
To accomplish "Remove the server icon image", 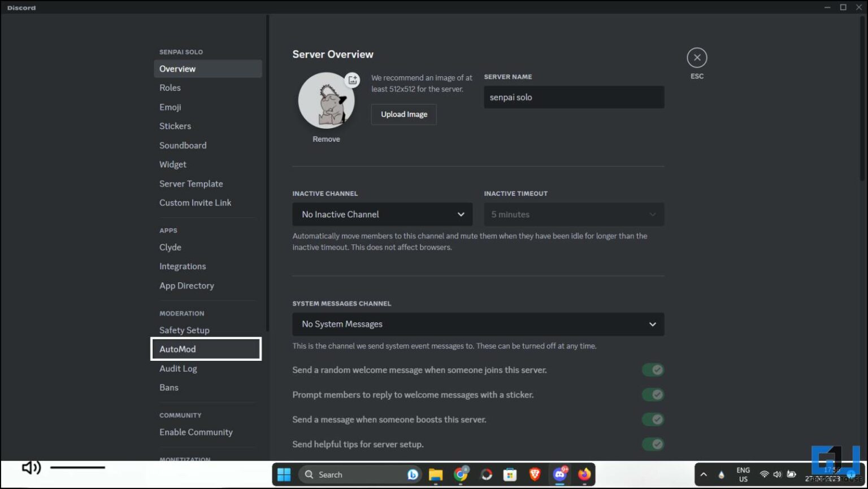I will [326, 138].
